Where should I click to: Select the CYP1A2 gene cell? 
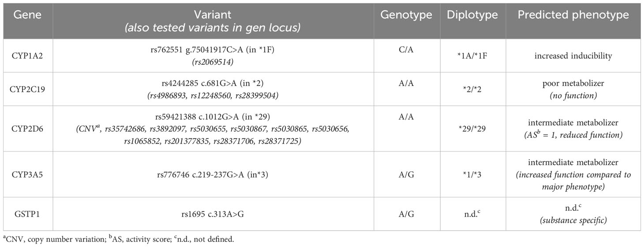tap(27, 56)
